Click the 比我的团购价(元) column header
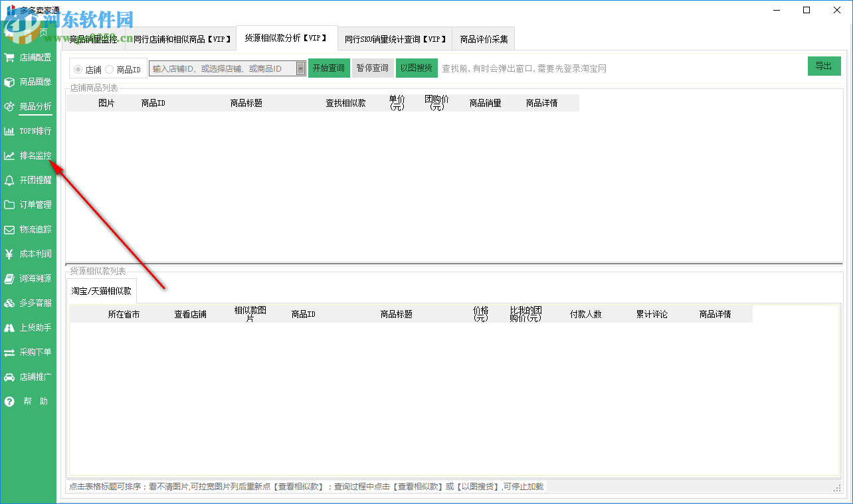The image size is (853, 504). pos(526,314)
